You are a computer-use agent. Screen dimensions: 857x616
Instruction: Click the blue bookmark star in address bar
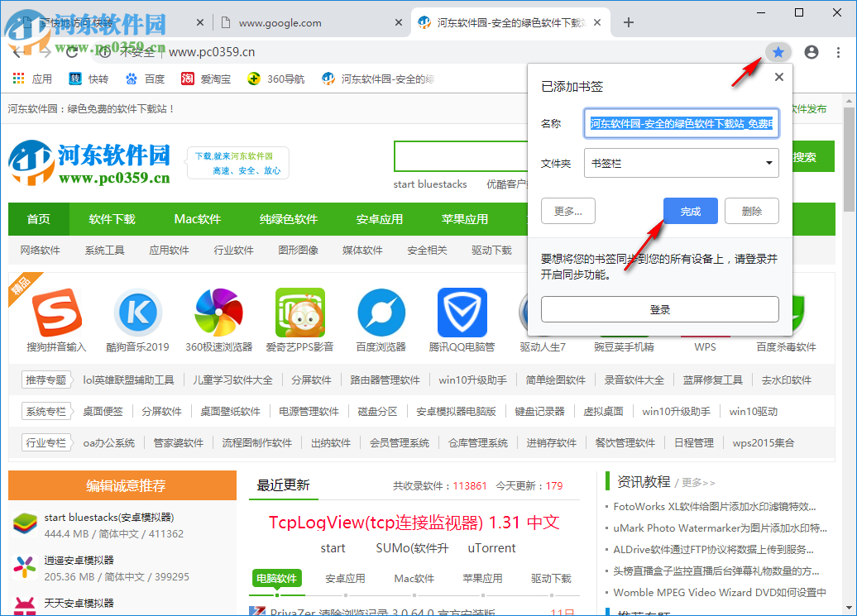click(778, 51)
